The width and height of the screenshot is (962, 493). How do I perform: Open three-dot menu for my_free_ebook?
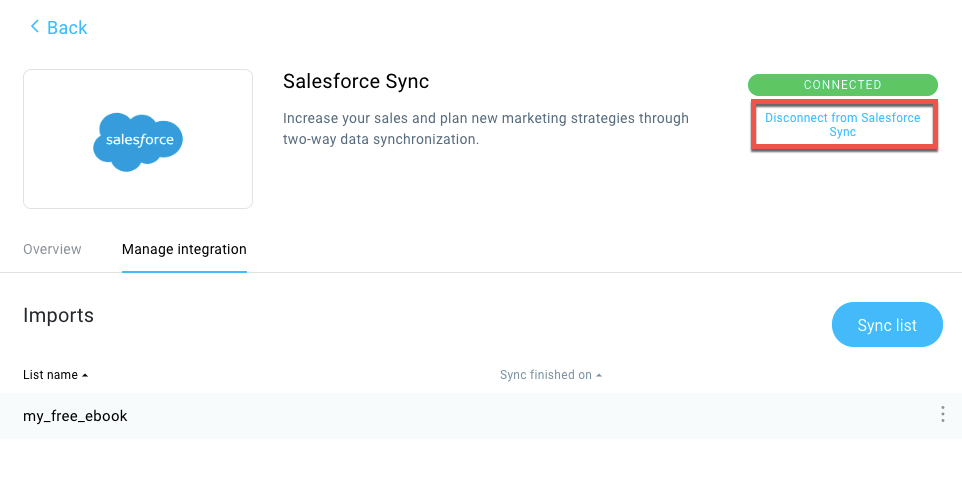click(942, 415)
